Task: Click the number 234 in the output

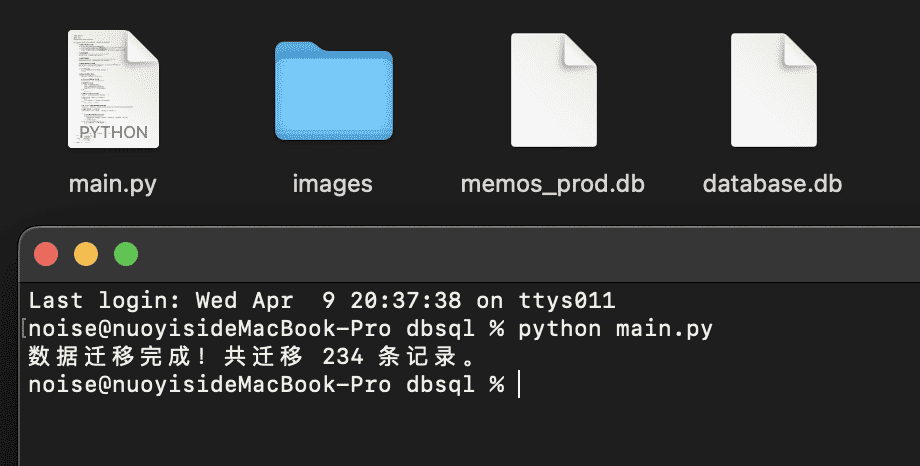Action: click(343, 356)
